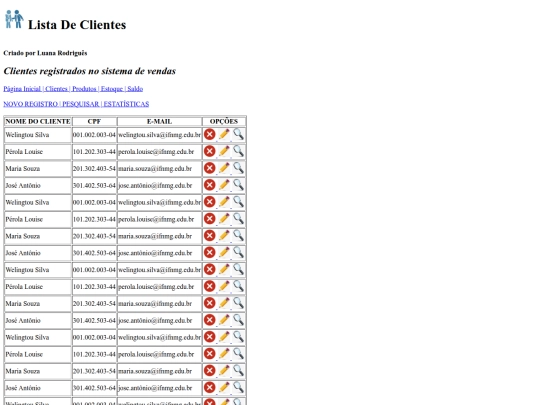
Task: Select first jose.antônio@ifnmg.edu.br email cell
Action: coord(159,185)
